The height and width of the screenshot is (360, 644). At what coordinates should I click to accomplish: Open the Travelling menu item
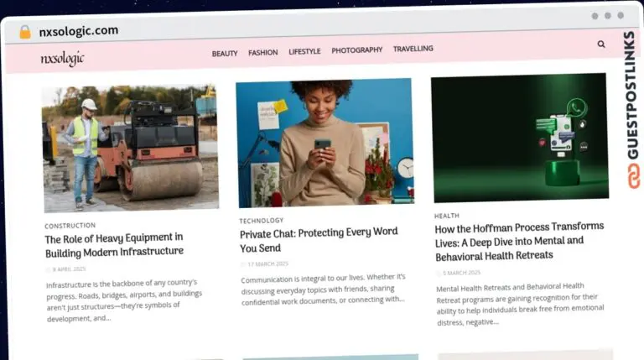pos(413,49)
